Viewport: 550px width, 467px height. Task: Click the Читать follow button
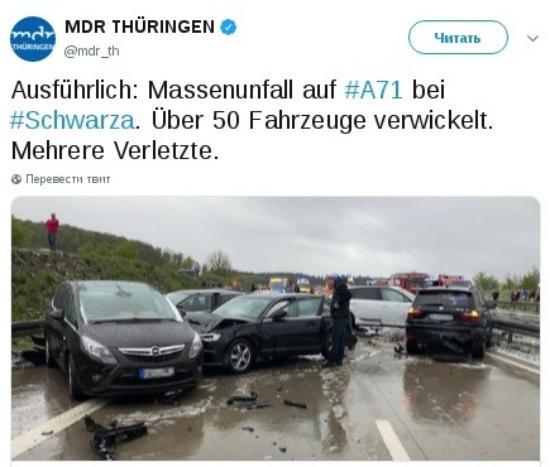pos(458,37)
